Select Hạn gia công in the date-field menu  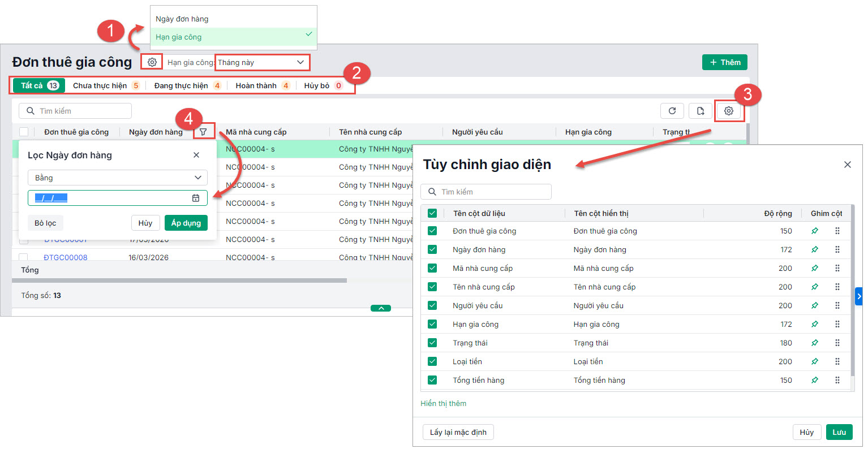[x=233, y=37]
